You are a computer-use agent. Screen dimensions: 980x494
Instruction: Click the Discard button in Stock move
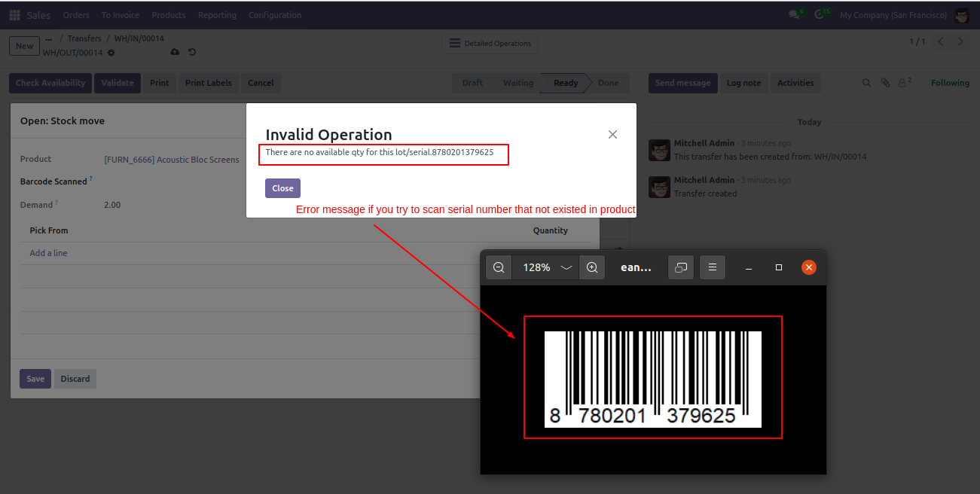[75, 379]
